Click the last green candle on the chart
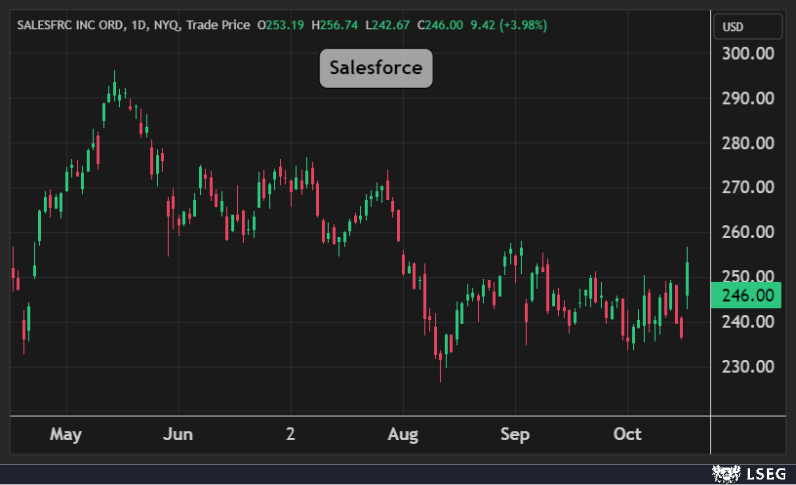Image resolution: width=796 pixels, height=485 pixels. click(687, 277)
